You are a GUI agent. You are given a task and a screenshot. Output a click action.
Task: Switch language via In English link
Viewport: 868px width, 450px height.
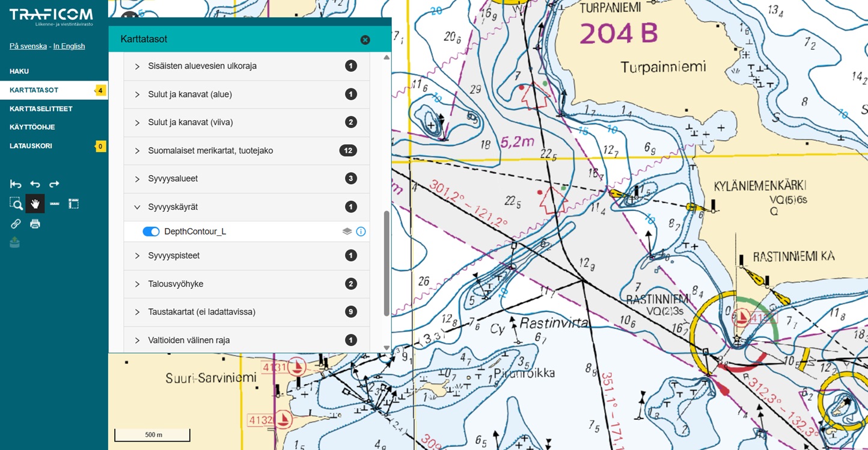(69, 46)
